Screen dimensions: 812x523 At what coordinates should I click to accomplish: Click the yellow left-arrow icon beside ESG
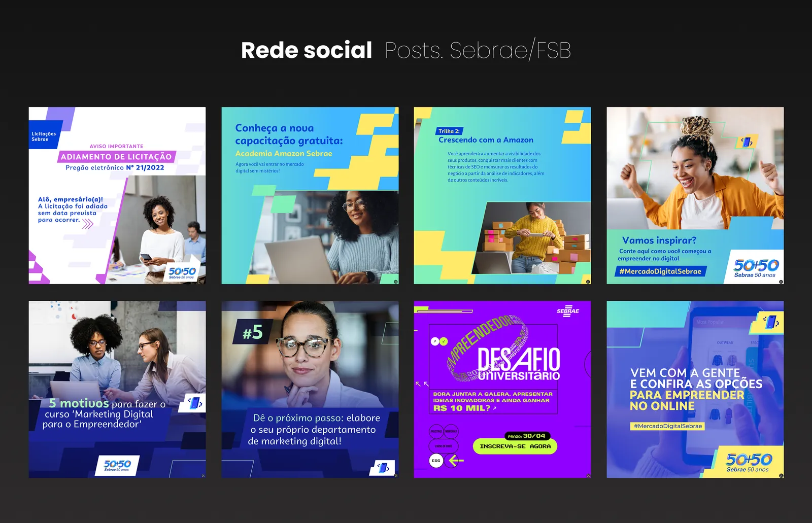click(456, 461)
